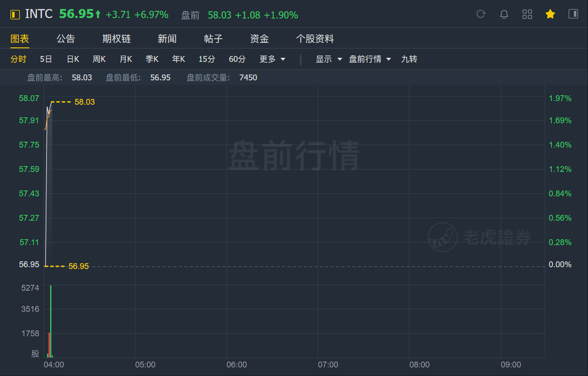The height and width of the screenshot is (376, 588).
Task: Click the tall green volume bar
Action: [51, 321]
